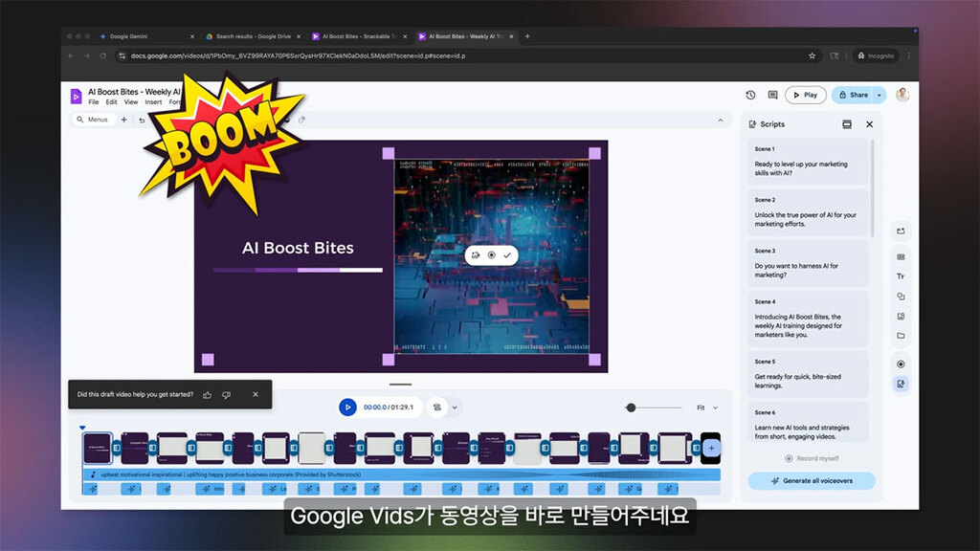This screenshot has height=551, width=980.
Task: Switch to AI Boost Bites Snackable tab
Action: [x=360, y=36]
